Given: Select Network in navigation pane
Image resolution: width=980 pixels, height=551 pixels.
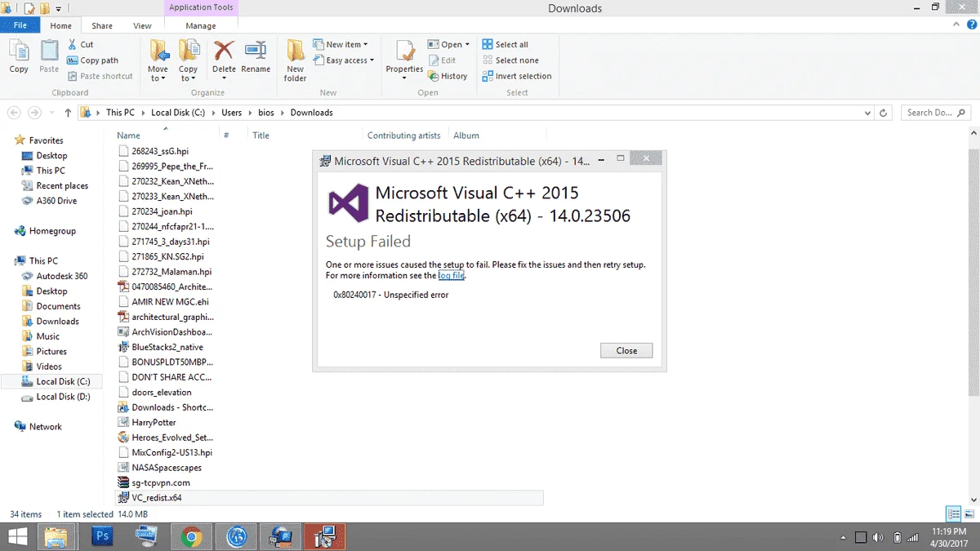Looking at the screenshot, I should pyautogui.click(x=45, y=427).
